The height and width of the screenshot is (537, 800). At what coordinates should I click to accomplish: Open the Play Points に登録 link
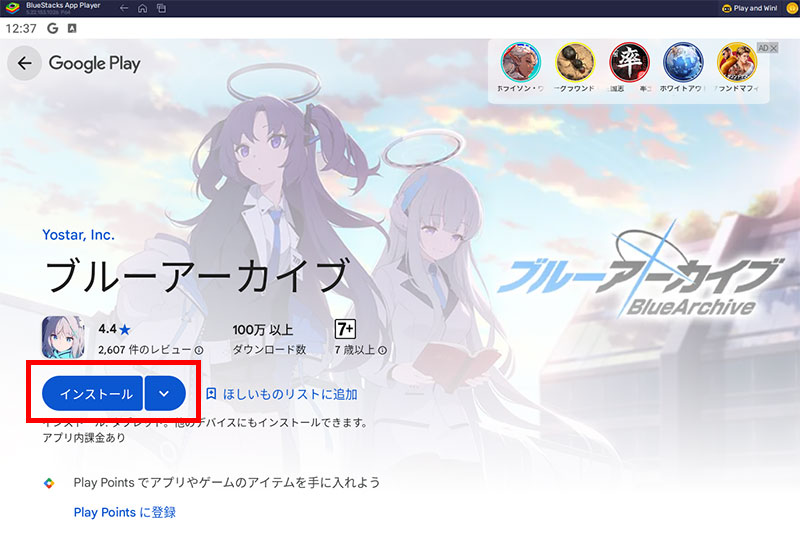coord(124,512)
